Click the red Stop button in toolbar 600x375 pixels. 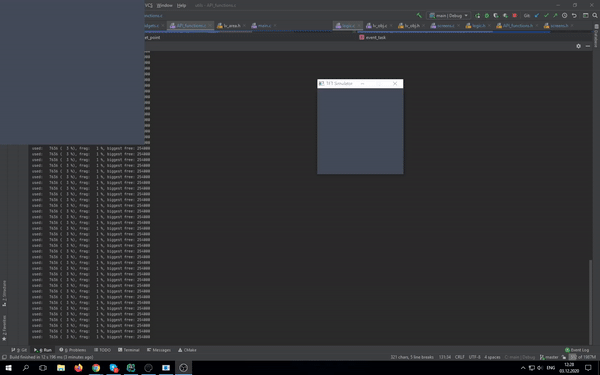point(515,16)
